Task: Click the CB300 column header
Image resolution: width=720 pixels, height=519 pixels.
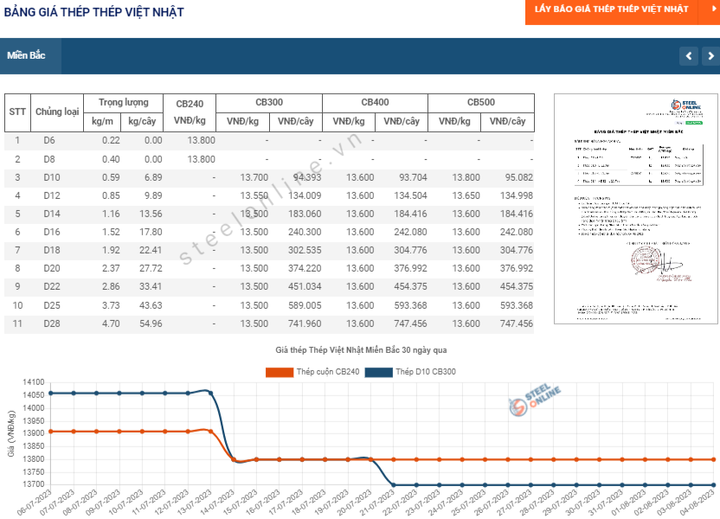Action: pyautogui.click(x=269, y=103)
